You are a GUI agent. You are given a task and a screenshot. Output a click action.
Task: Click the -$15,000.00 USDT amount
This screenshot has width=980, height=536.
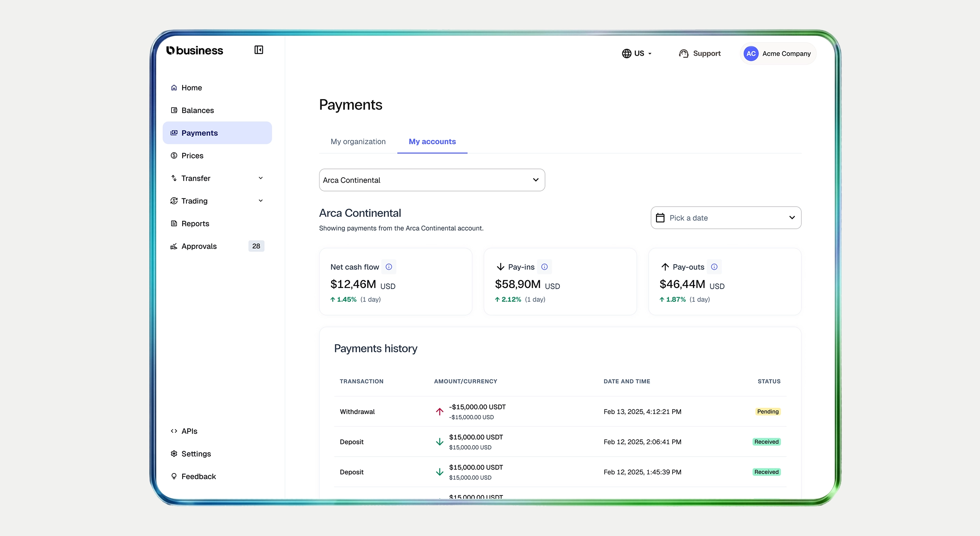(477, 407)
